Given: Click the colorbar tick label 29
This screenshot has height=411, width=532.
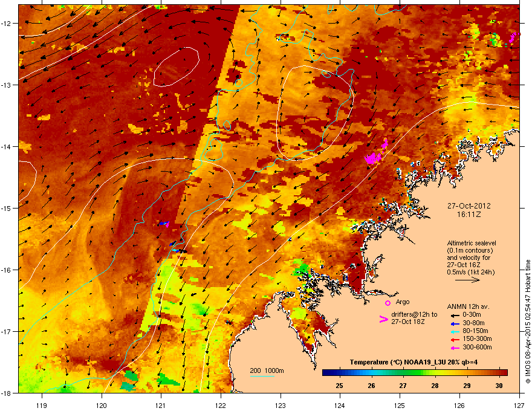Looking at the screenshot, I should pyautogui.click(x=467, y=386).
